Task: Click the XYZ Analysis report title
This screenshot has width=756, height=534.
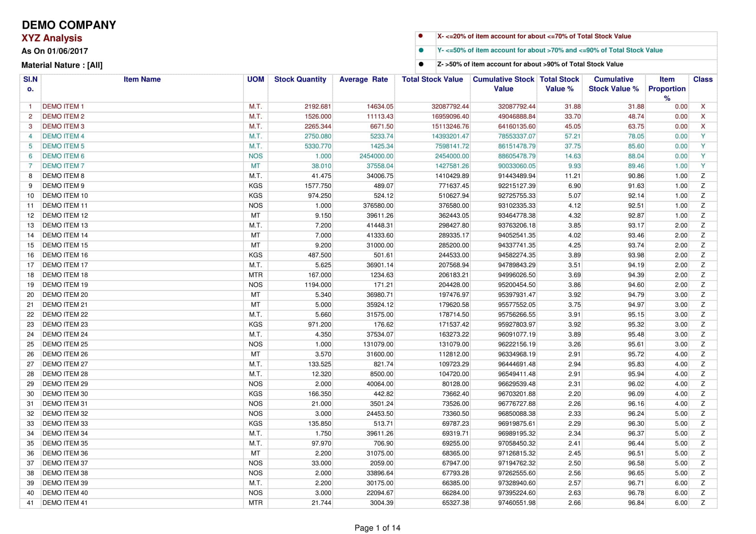Action: pos(52,38)
